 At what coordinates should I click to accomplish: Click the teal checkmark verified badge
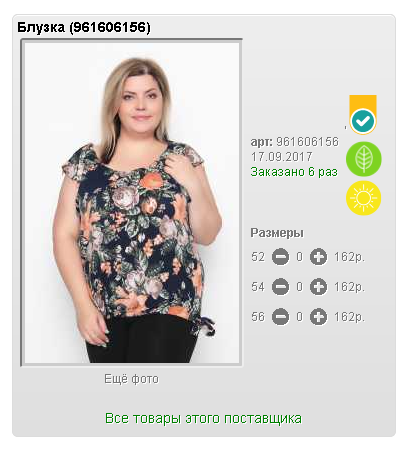pyautogui.click(x=363, y=115)
